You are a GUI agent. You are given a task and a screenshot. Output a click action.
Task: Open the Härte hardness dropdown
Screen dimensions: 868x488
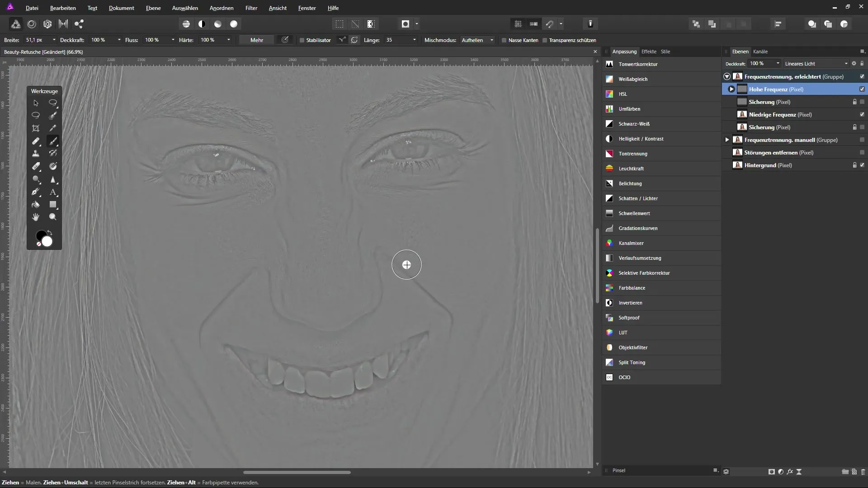229,40
